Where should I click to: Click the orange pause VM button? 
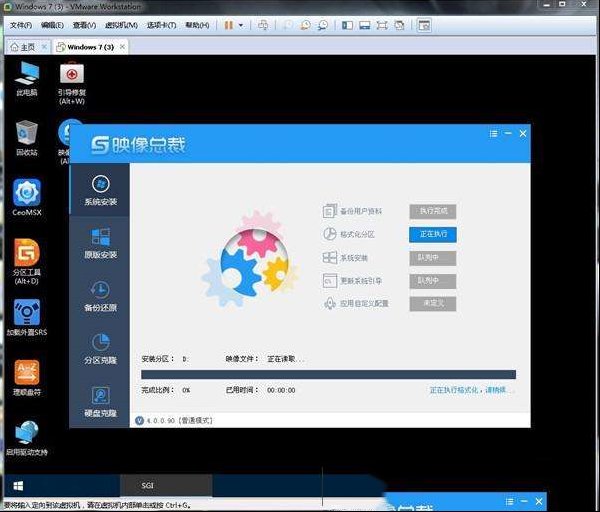(229, 26)
